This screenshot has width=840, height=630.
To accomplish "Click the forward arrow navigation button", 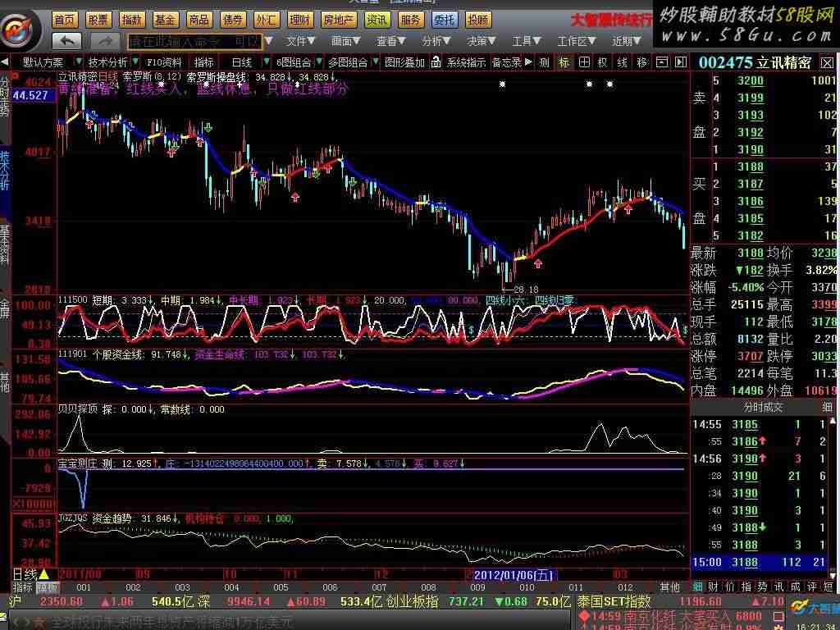I will [106, 41].
